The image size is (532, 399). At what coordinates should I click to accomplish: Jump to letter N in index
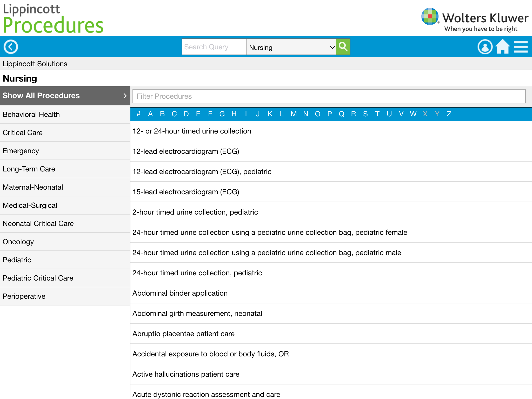coord(306,114)
